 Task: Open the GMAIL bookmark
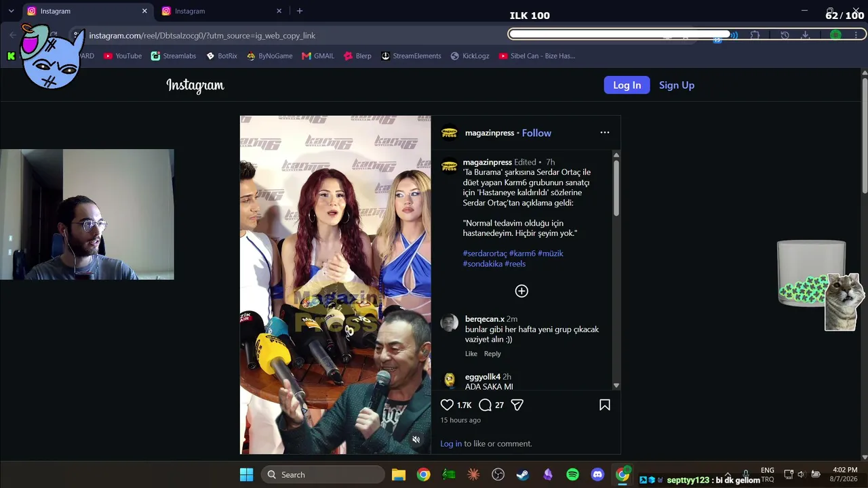click(318, 56)
